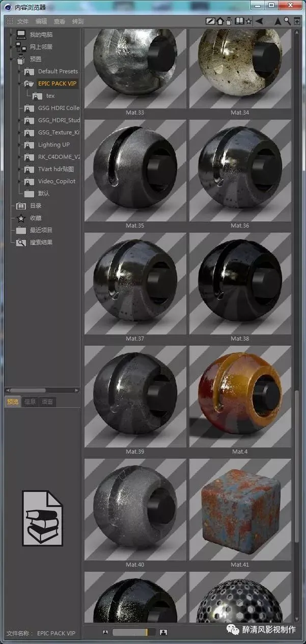Select the Mat.40 material thumbnail
Viewport: 306px width, 644px height.
(135, 510)
